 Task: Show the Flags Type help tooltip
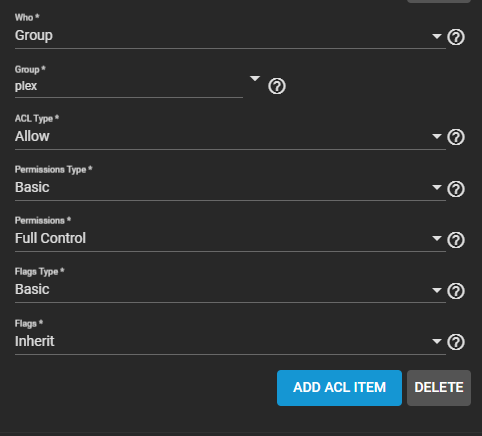[456, 291]
